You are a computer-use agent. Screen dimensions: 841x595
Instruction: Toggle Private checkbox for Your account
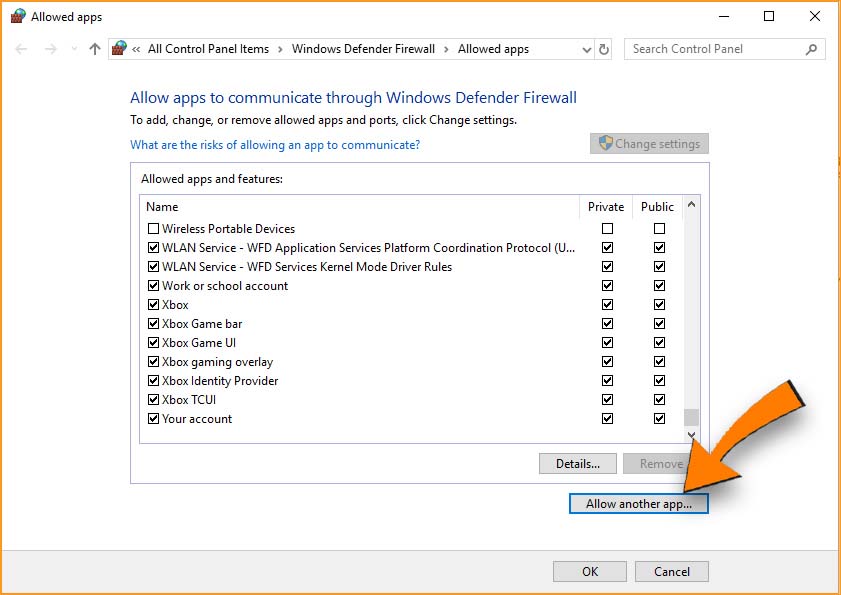[607, 419]
